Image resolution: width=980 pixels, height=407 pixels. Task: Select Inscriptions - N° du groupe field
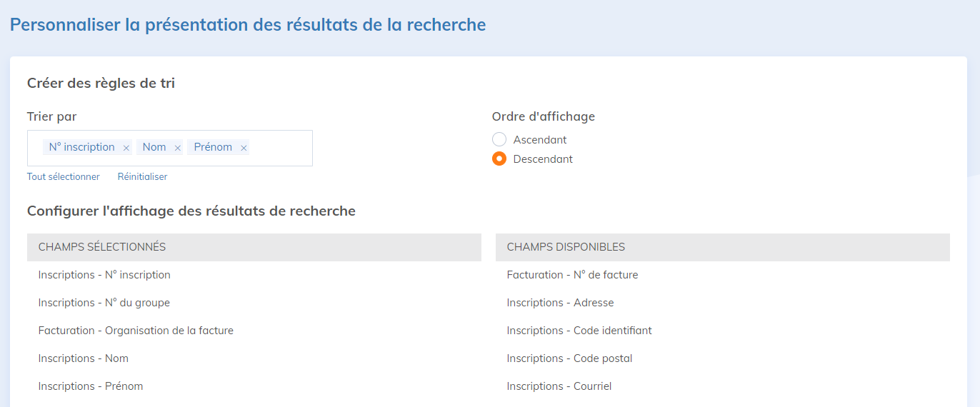104,303
